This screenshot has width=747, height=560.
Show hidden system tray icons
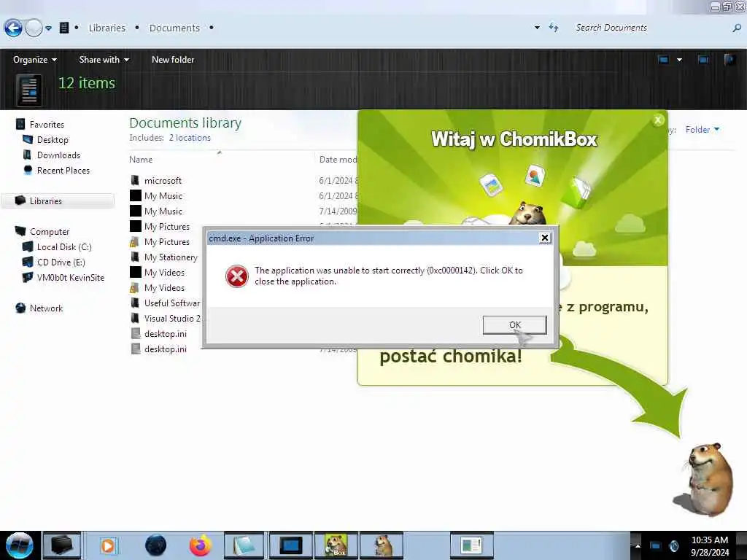click(x=638, y=545)
